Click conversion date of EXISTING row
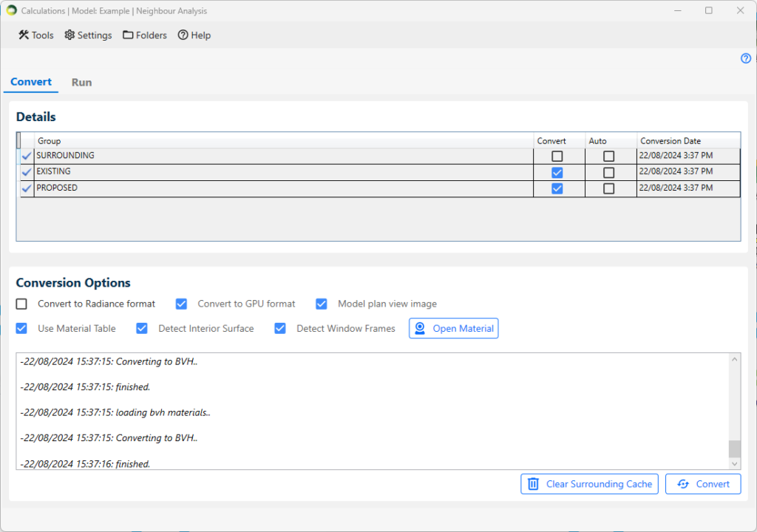 [x=688, y=172]
